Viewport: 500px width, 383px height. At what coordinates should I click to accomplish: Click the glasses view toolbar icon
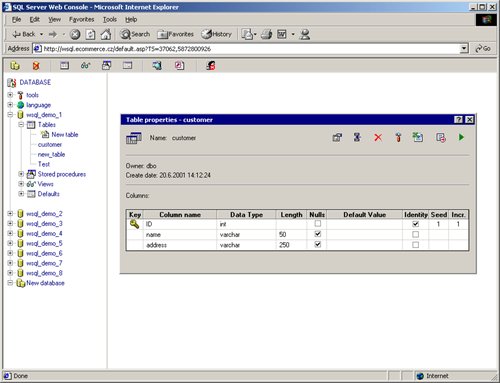86,66
